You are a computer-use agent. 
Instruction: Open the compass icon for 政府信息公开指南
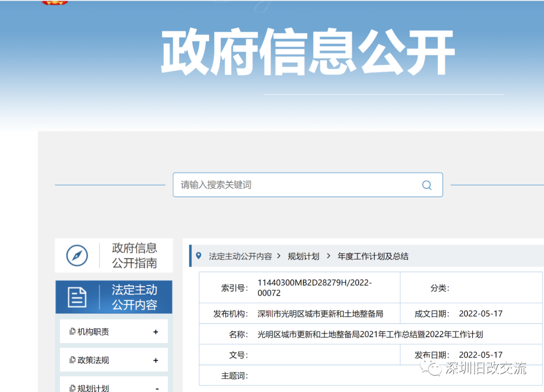pos(77,255)
